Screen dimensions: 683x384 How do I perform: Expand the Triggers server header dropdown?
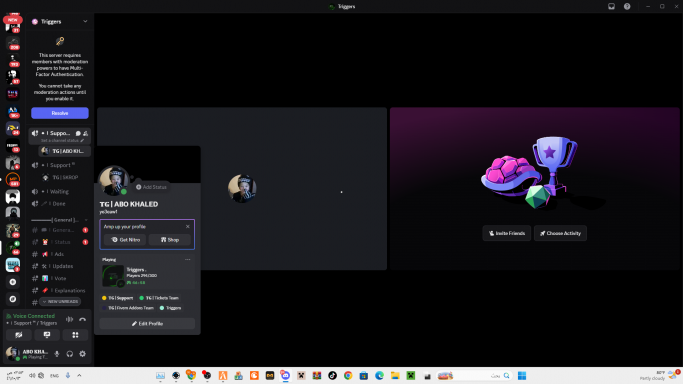[x=85, y=21]
